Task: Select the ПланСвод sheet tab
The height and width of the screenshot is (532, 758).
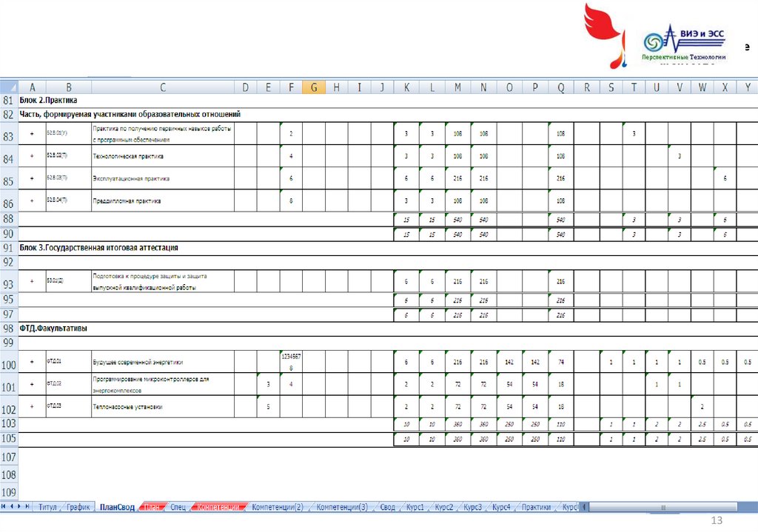Action: [x=117, y=507]
